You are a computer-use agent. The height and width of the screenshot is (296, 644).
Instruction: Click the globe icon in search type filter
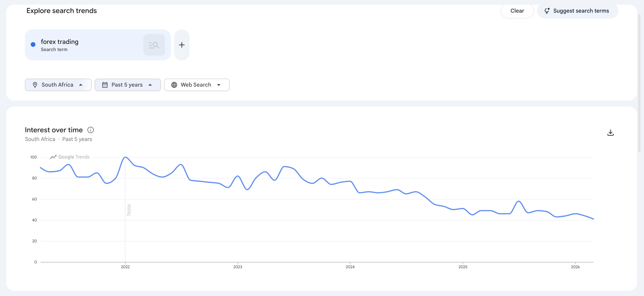click(174, 85)
